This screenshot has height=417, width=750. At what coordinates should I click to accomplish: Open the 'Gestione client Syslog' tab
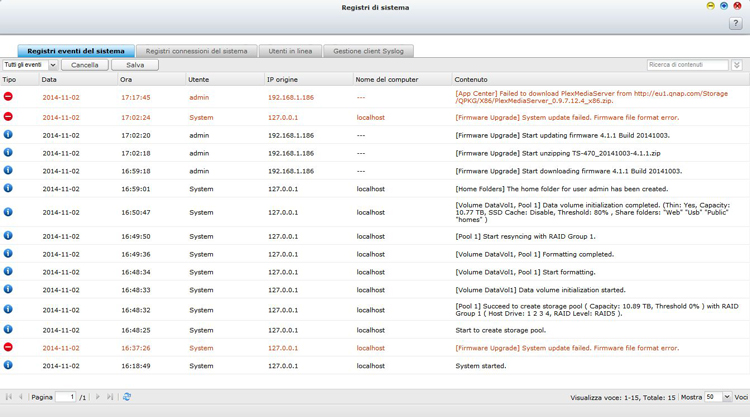point(368,51)
